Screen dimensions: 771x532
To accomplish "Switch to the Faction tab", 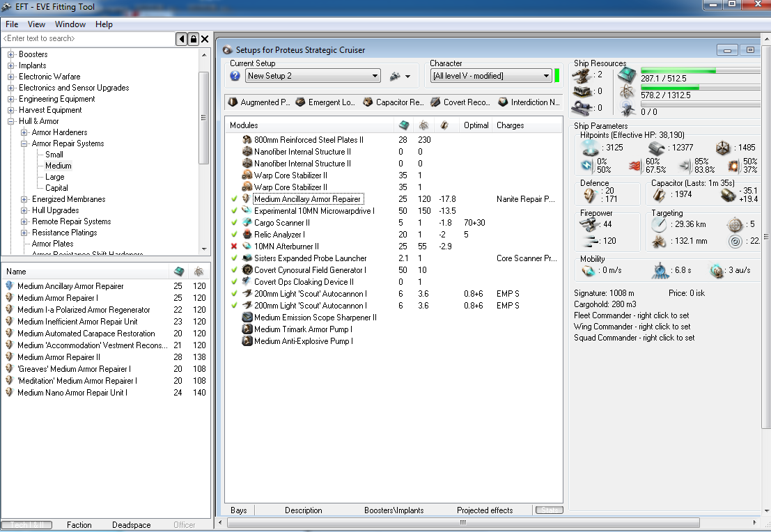I will click(x=79, y=524).
